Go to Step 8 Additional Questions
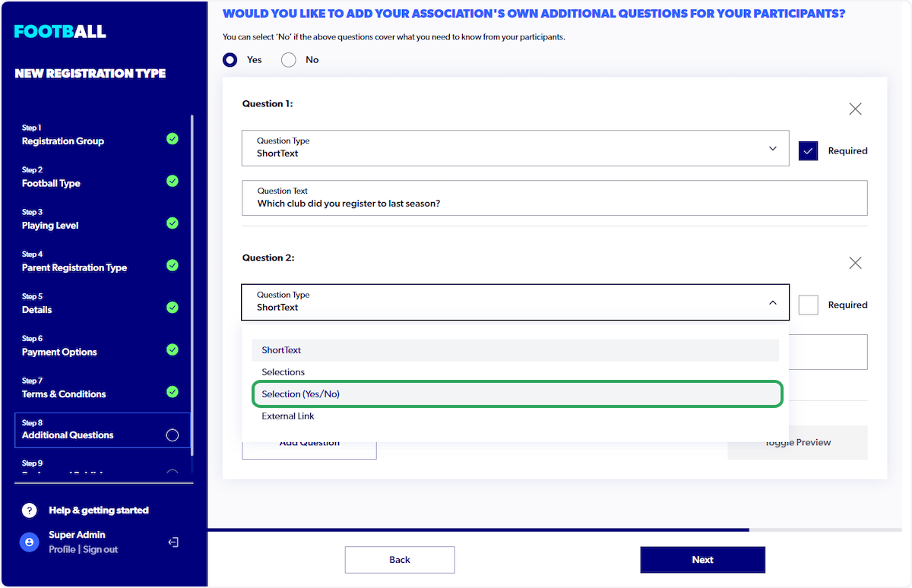This screenshot has width=912, height=588. 102,430
